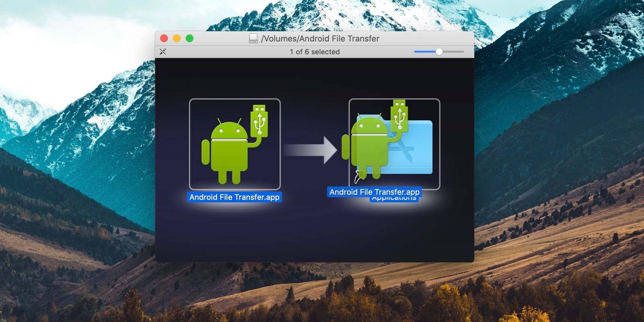Click the "/Volumes/Android File Transfer" window title
The width and height of the screenshot is (644, 322).
click(x=320, y=39)
